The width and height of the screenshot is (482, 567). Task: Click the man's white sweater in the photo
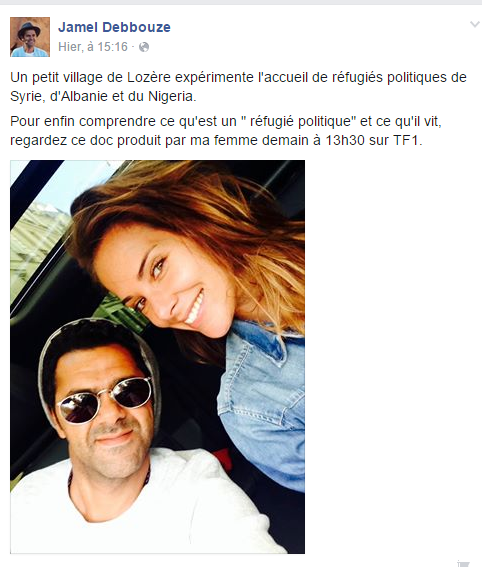(145, 513)
